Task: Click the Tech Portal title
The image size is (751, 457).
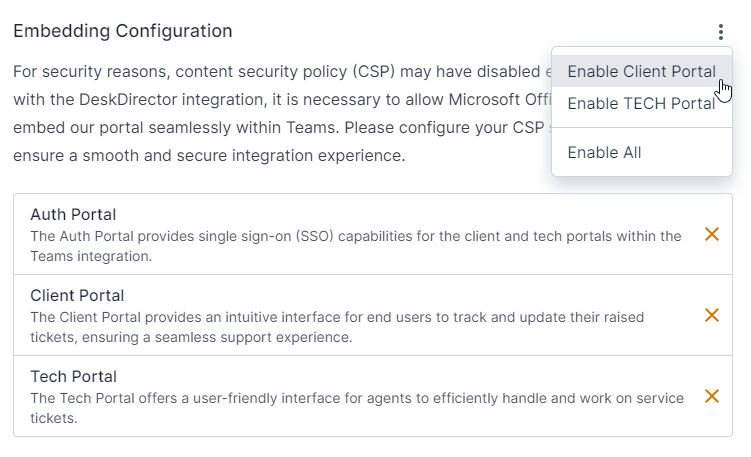Action: (74, 377)
